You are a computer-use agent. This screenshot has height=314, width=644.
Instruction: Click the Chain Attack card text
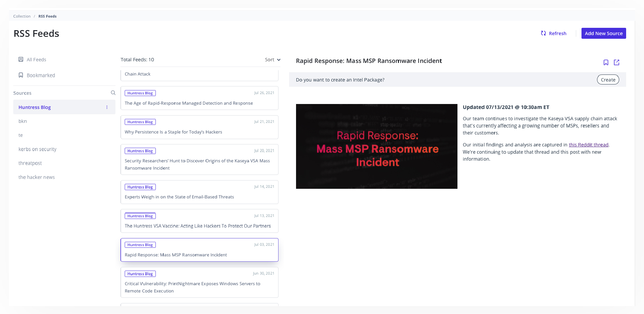click(x=138, y=74)
